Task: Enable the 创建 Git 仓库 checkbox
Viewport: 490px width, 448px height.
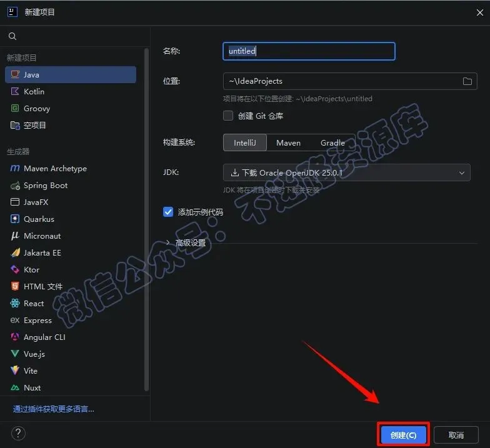Action: 228,116
